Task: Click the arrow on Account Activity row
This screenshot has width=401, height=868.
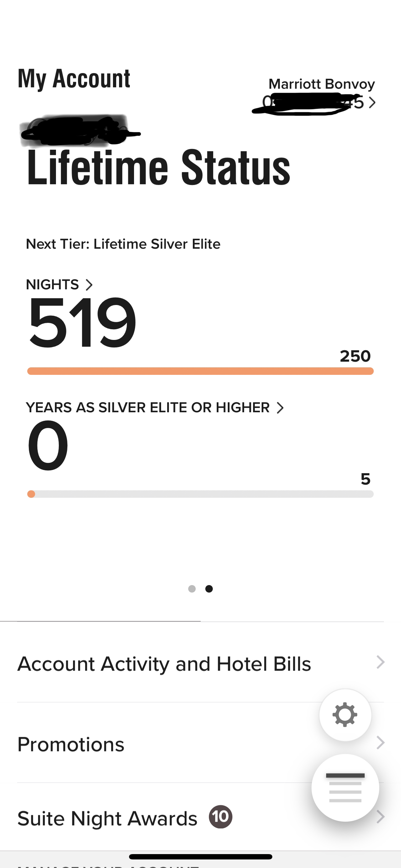Action: pyautogui.click(x=380, y=662)
